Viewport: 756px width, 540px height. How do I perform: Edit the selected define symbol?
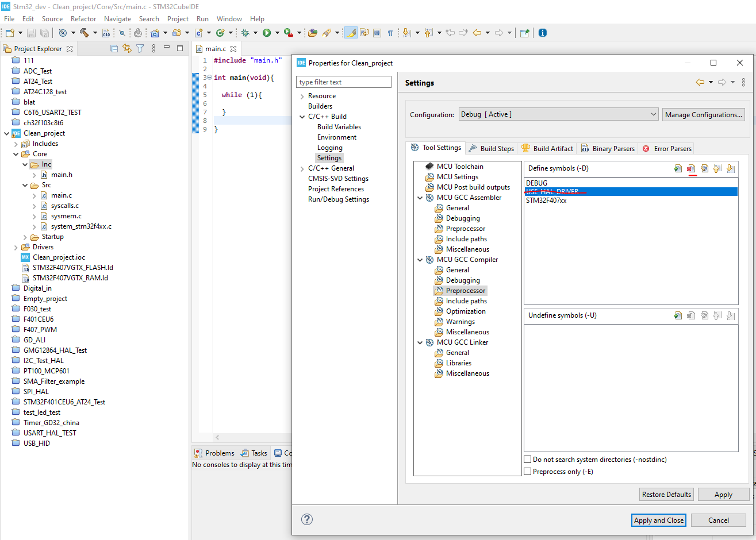pyautogui.click(x=705, y=168)
